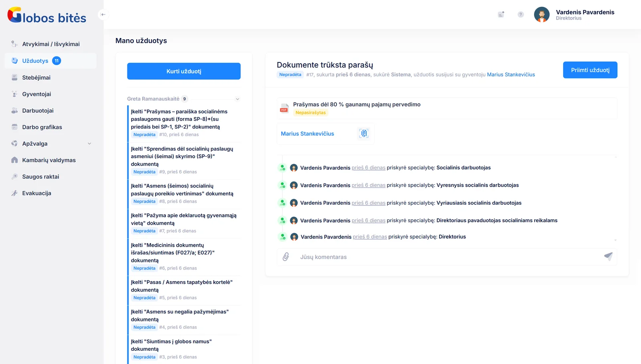The image size is (641, 364).
Task: Click the Užduotys count badge 11
Action: (56, 61)
